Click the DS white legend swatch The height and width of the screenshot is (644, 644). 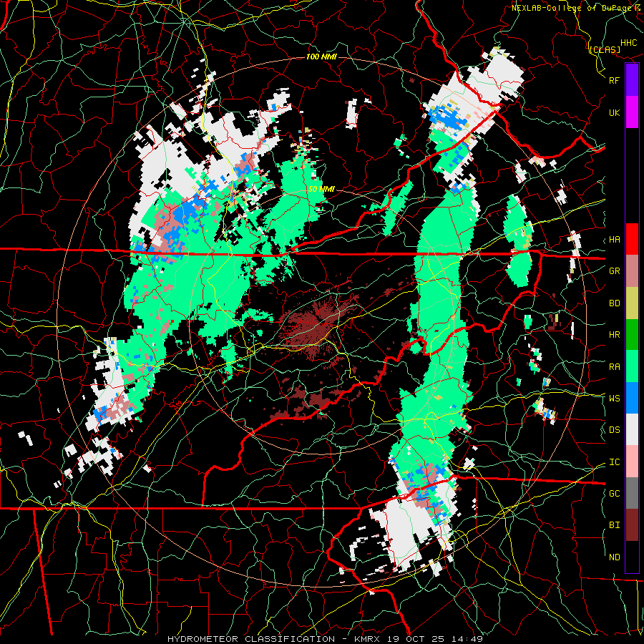click(x=632, y=429)
